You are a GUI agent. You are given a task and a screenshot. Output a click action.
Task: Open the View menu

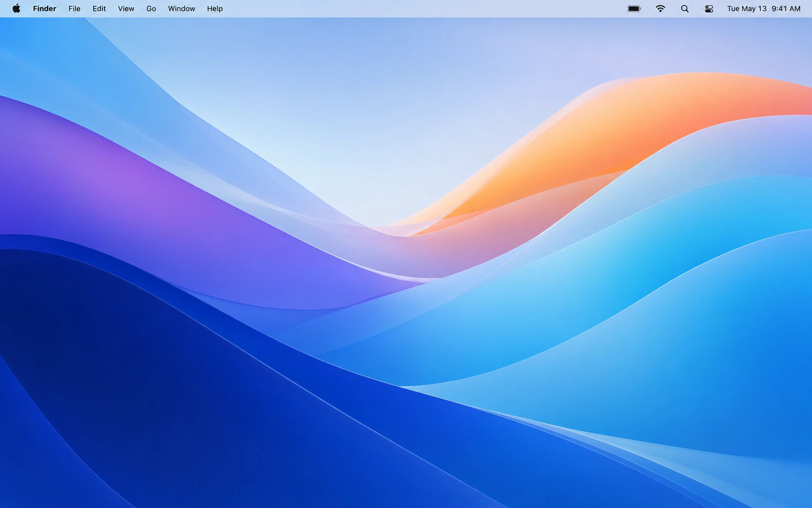(126, 9)
